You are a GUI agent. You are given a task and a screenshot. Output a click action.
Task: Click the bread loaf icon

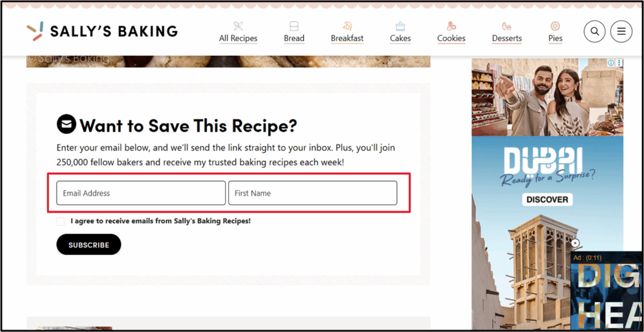pyautogui.click(x=294, y=26)
